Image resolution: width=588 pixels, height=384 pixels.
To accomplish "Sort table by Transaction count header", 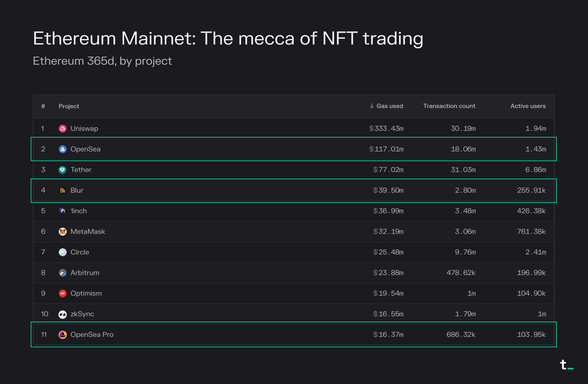I will (449, 106).
